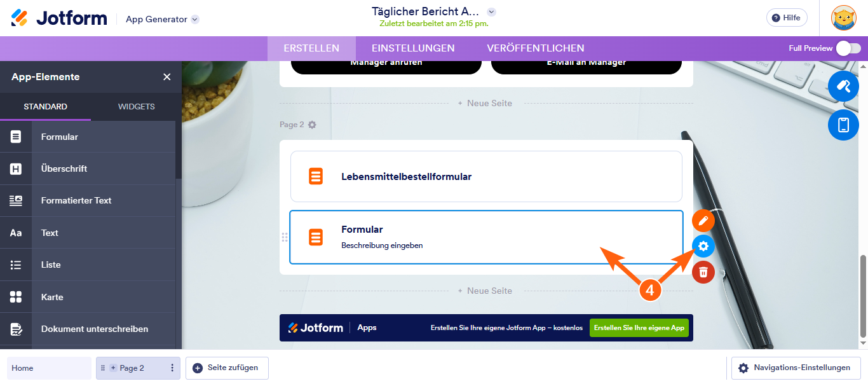Click the elements panel scrollbar

pyautogui.click(x=179, y=149)
